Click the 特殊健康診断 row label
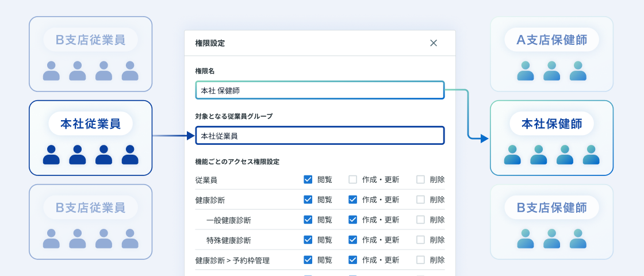Viewport: 644px width, 276px height. click(228, 241)
